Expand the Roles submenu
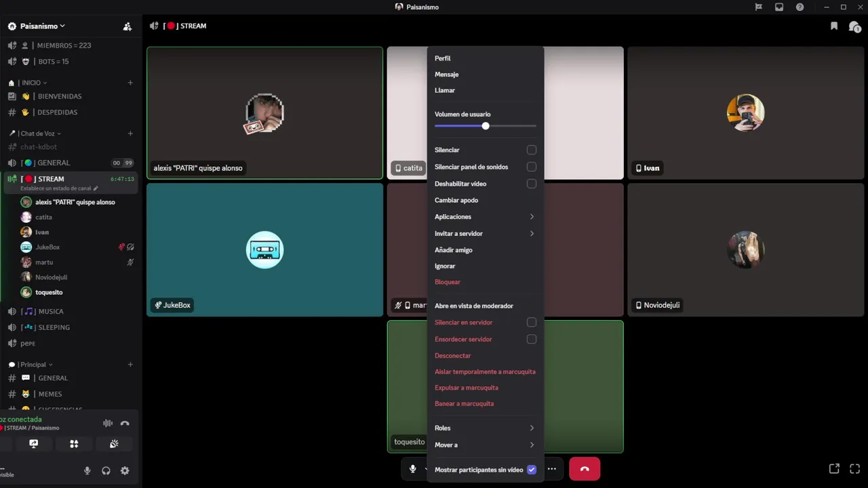Image resolution: width=868 pixels, height=488 pixels. pyautogui.click(x=486, y=428)
